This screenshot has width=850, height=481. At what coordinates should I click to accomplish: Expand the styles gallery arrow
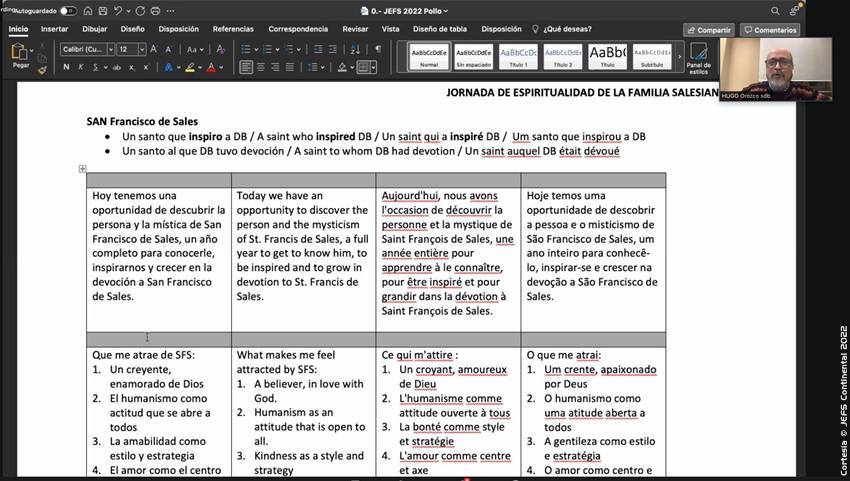click(680, 56)
